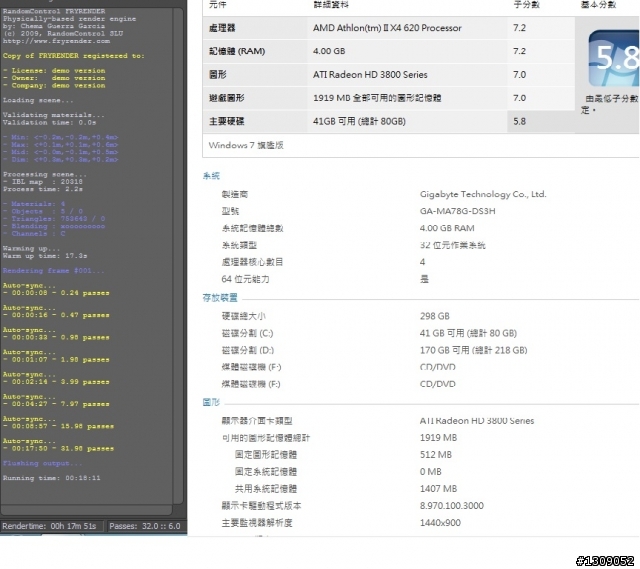The width and height of the screenshot is (640, 569).
Task: Click the 'Process time: 2.2s' line
Action: (x=43, y=189)
